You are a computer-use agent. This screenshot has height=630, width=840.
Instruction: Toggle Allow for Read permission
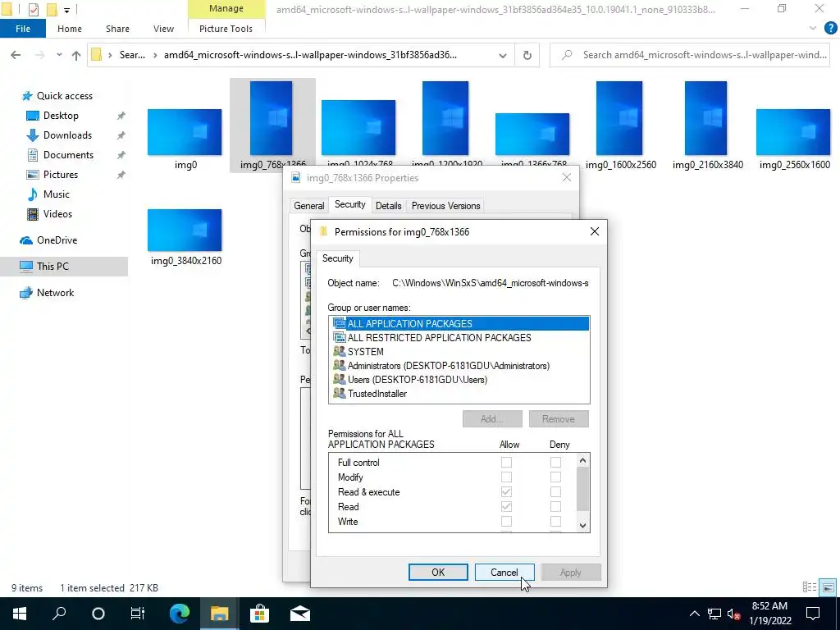pyautogui.click(x=506, y=506)
